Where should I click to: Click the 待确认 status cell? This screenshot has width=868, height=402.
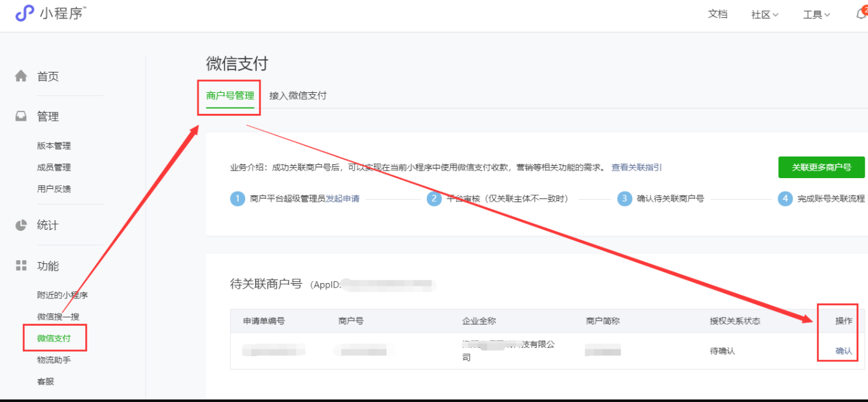(x=722, y=351)
